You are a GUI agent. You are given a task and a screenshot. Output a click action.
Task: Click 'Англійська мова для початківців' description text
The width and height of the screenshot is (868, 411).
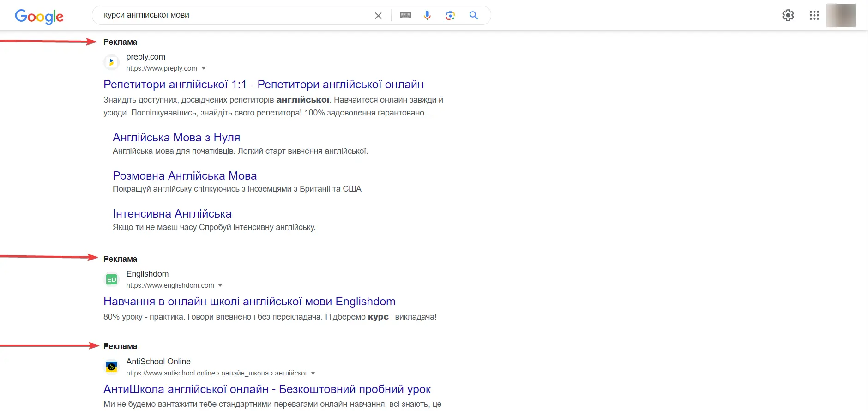pyautogui.click(x=240, y=151)
